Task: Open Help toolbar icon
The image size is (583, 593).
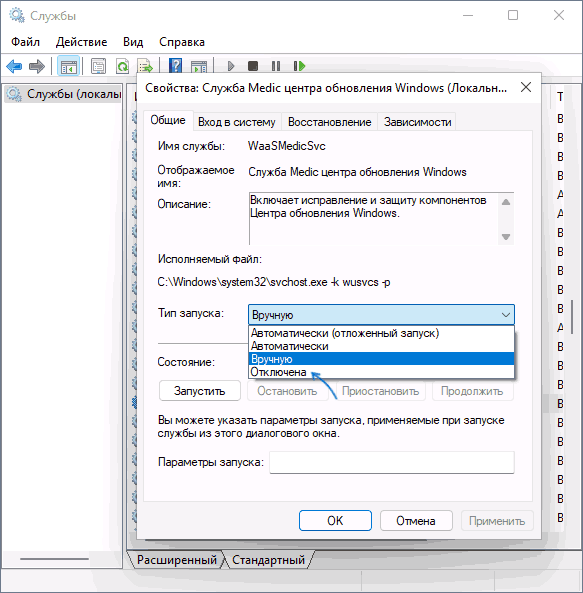Action: pos(175,66)
